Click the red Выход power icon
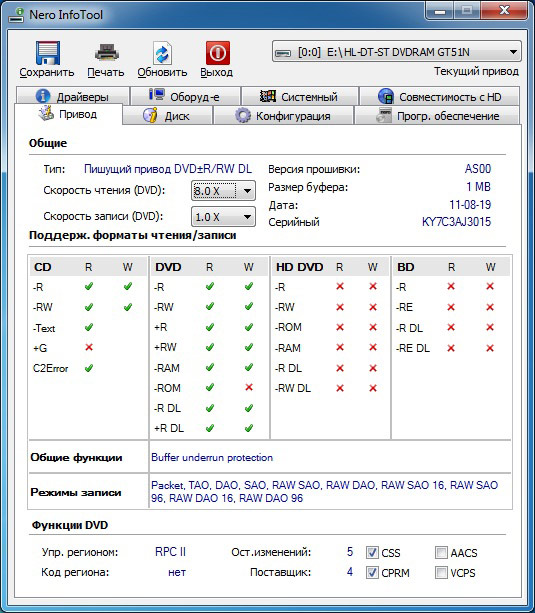The height and width of the screenshot is (613, 535). click(218, 53)
